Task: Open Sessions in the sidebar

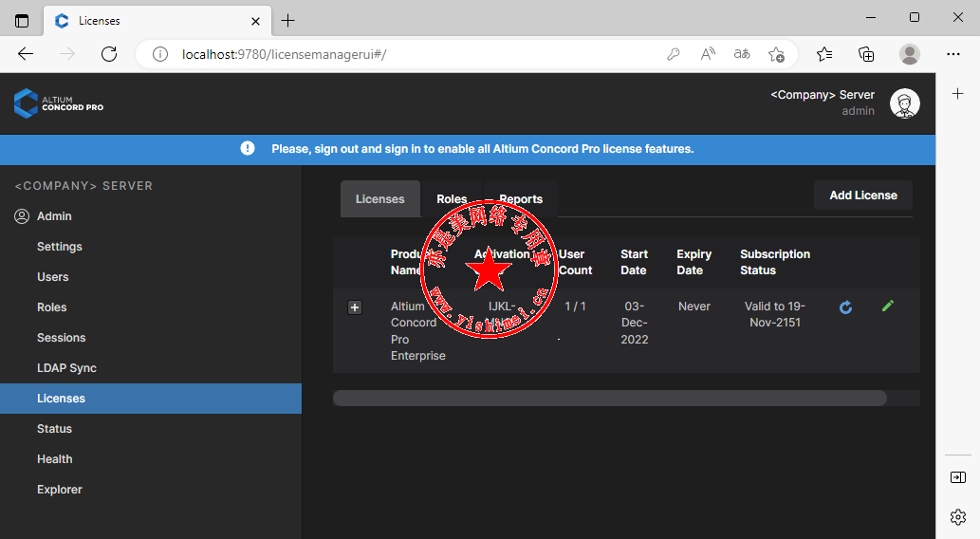Action: click(x=61, y=338)
